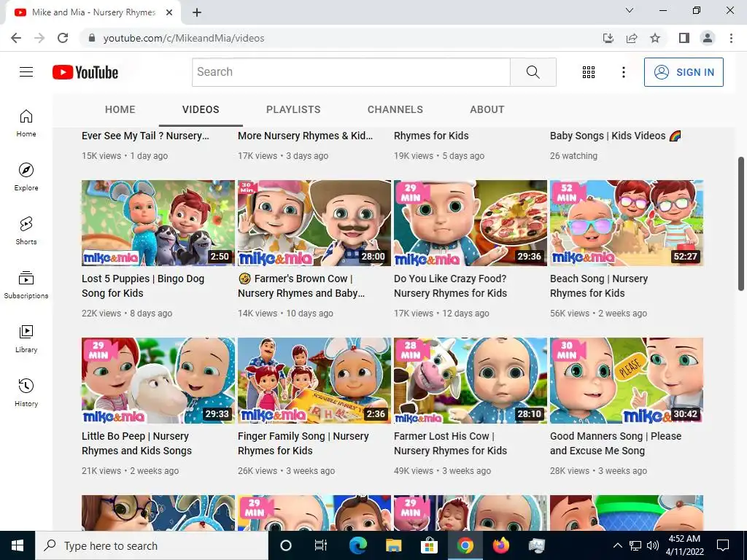Click the site lock icon in address bar
This screenshot has width=747, height=560.
coord(92,38)
